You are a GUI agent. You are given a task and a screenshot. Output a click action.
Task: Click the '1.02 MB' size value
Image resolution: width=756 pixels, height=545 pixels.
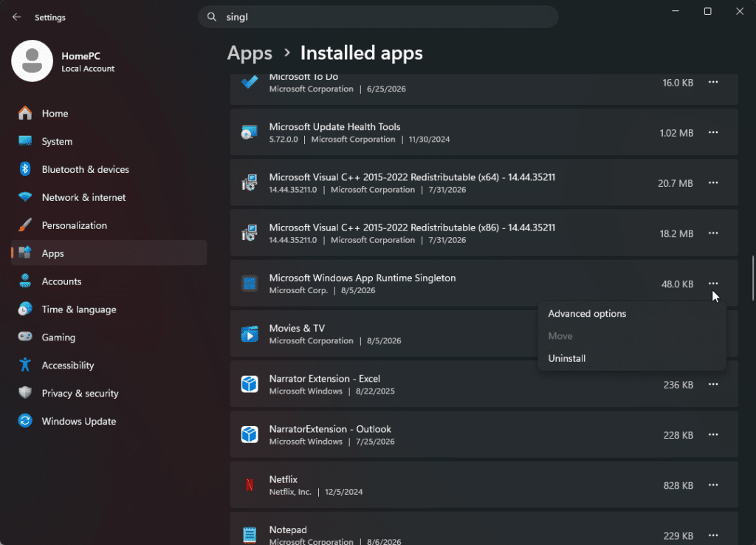coord(676,133)
